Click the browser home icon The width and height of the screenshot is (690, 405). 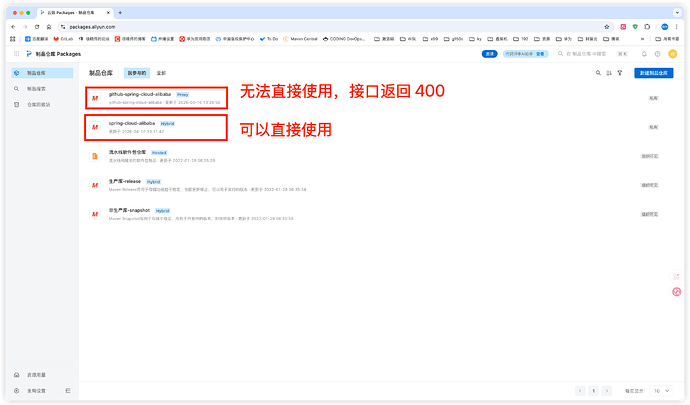49,27
